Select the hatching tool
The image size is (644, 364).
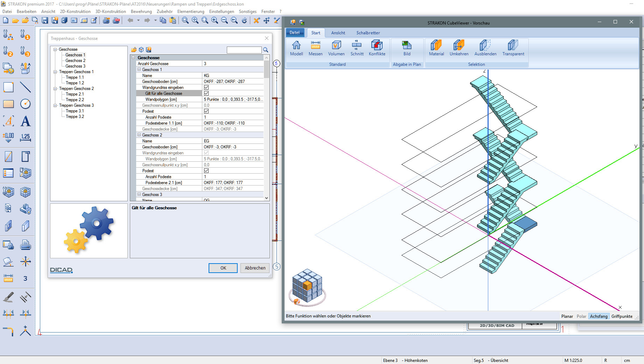[8, 104]
